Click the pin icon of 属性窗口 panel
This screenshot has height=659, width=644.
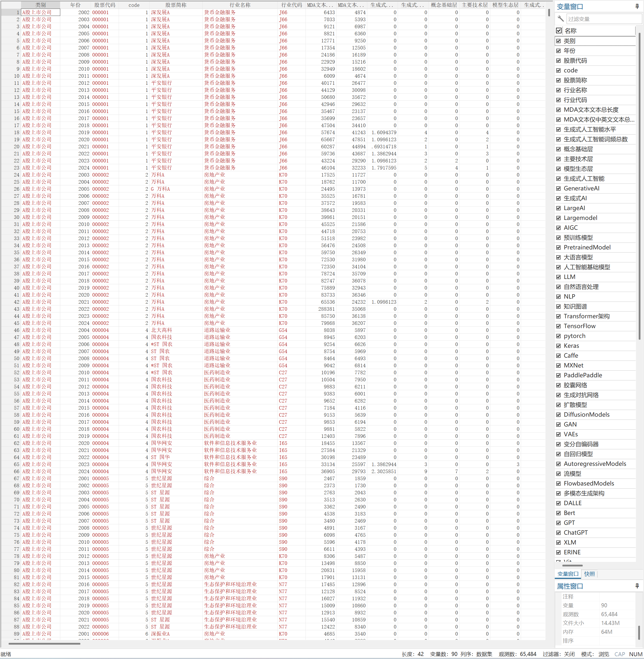point(637,586)
